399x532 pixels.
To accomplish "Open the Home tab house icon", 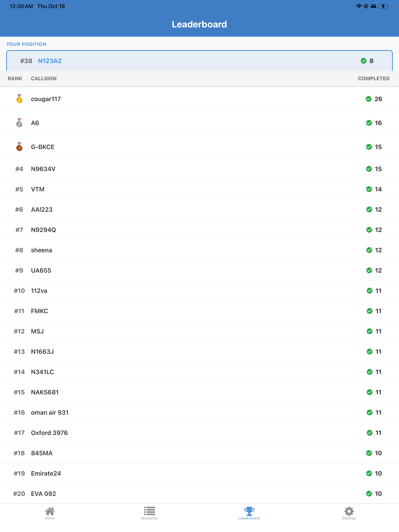I will [50, 511].
